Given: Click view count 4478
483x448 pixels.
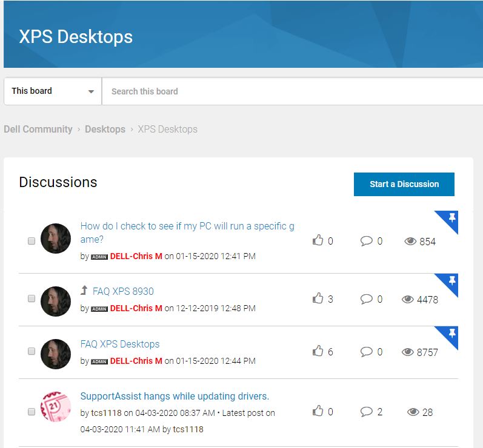Looking at the screenshot, I should tap(428, 300).
